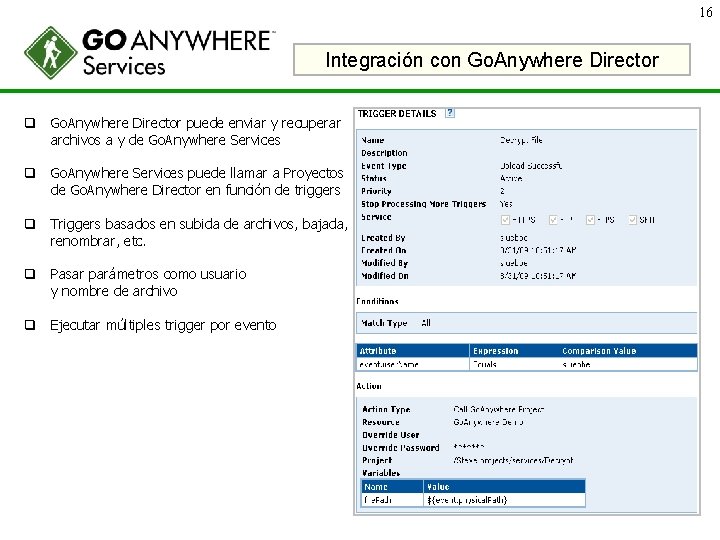Click the 'Stop Processing More Triggers' label
The width and height of the screenshot is (720, 540).
423,204
